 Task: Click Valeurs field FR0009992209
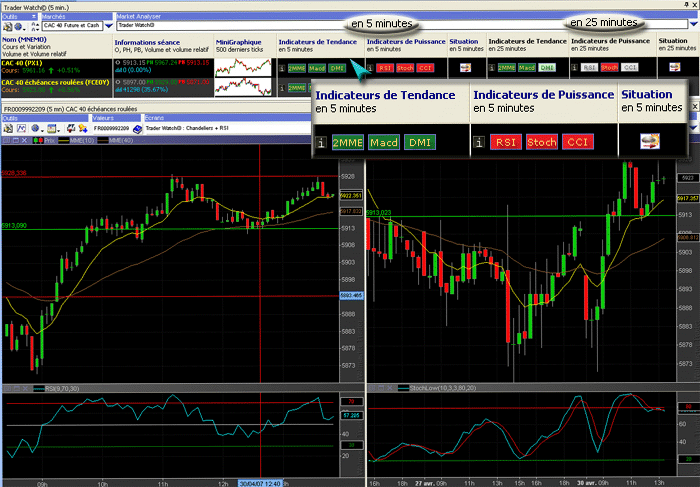(112, 129)
